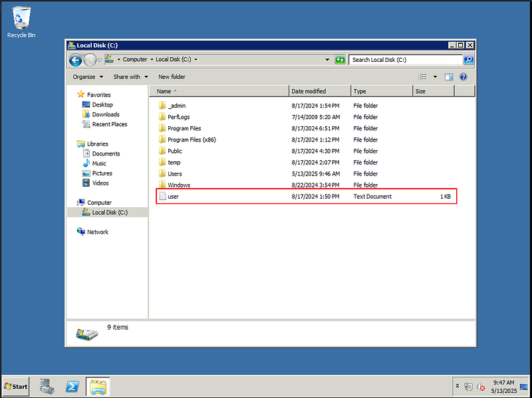532x398 pixels.
Task: Expand the view options dropdown arrow
Action: click(x=435, y=77)
